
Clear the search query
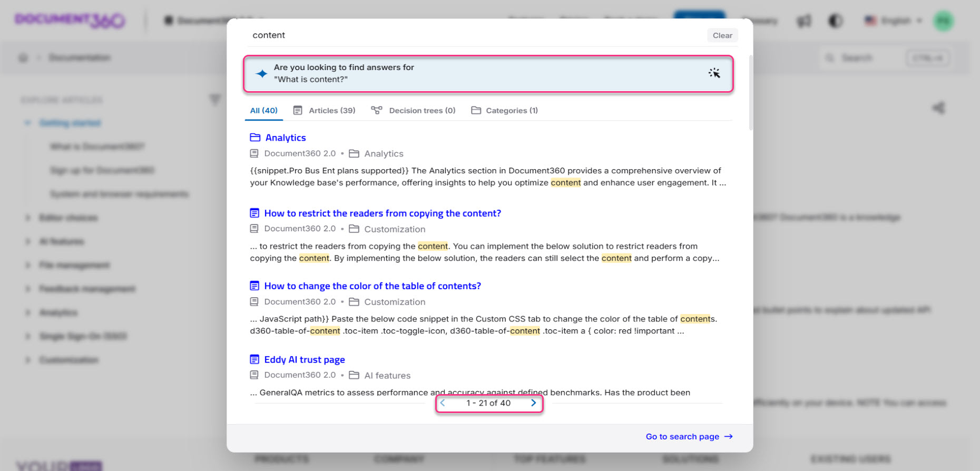click(x=722, y=35)
